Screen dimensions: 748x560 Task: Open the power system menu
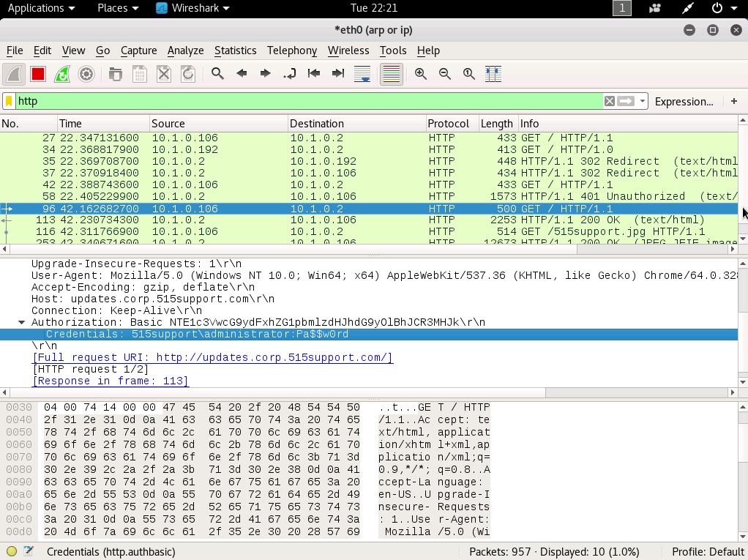723,8
